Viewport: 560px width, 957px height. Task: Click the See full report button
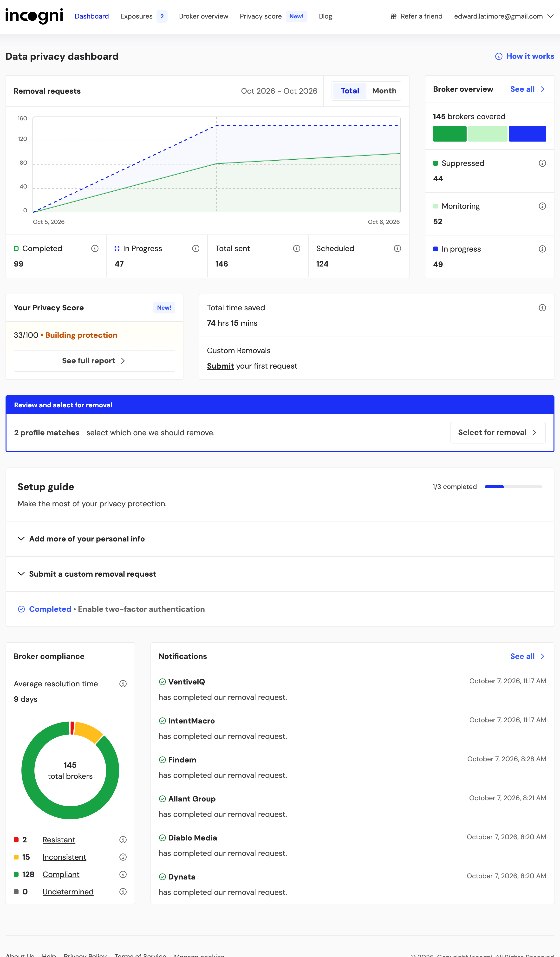pos(95,361)
